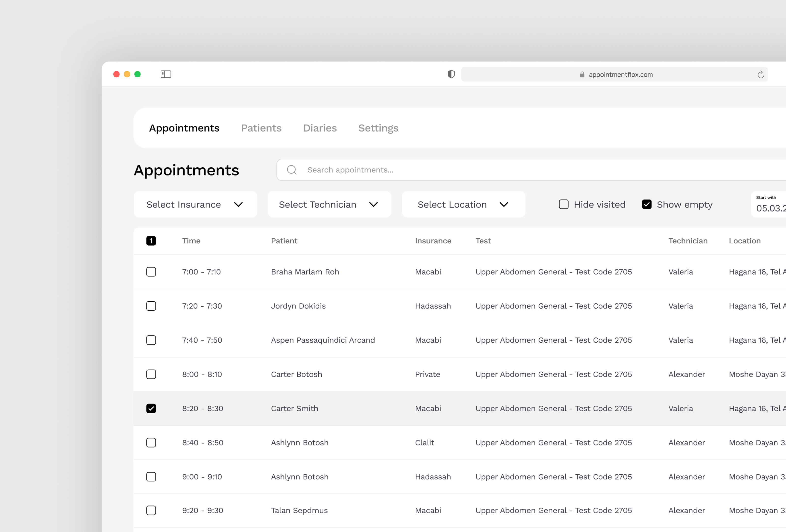786x532 pixels.
Task: Click the shield icon in the browser toolbar
Action: 451,74
